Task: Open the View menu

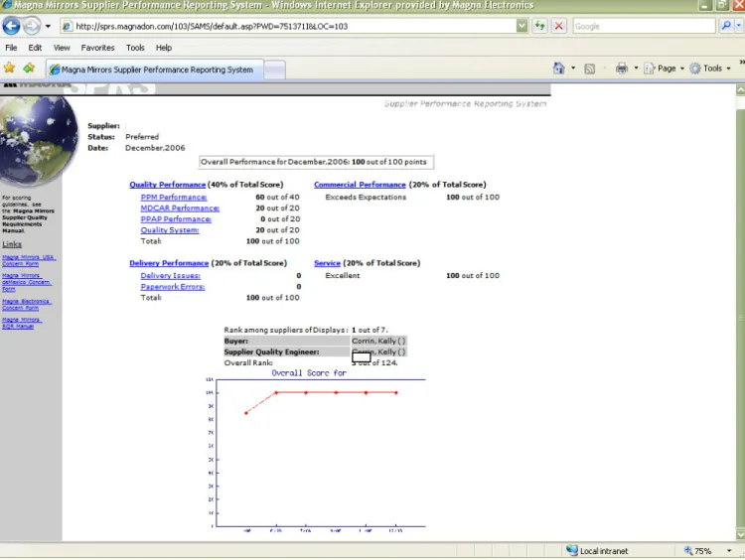Action: tap(62, 48)
